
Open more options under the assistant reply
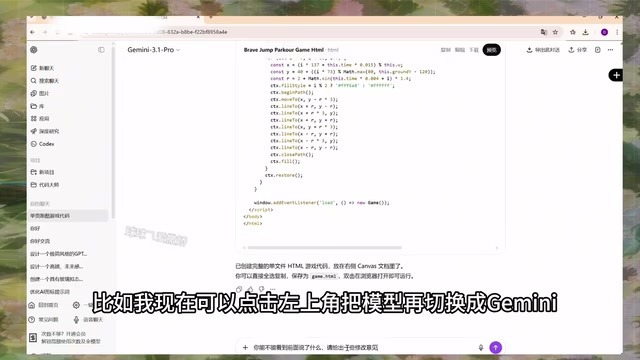[x=272, y=289]
